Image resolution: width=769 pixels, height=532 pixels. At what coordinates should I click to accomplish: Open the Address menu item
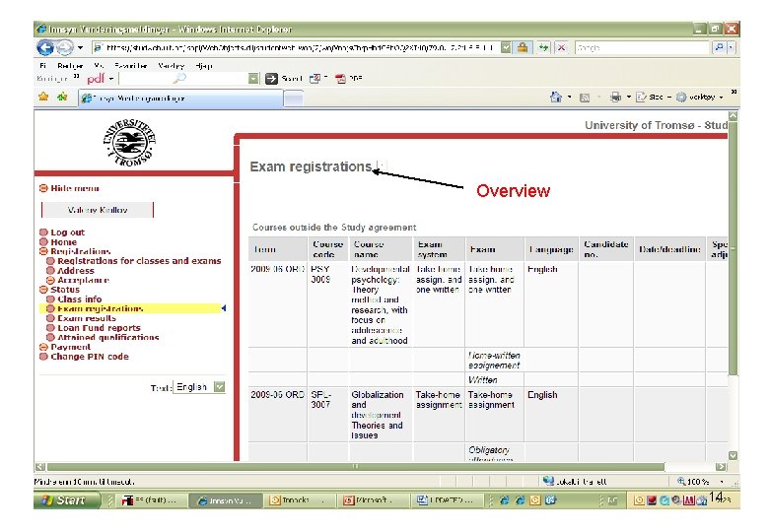(x=76, y=270)
